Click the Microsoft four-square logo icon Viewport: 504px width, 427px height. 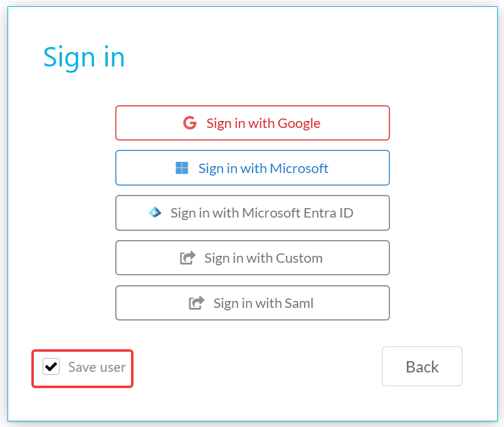click(182, 168)
